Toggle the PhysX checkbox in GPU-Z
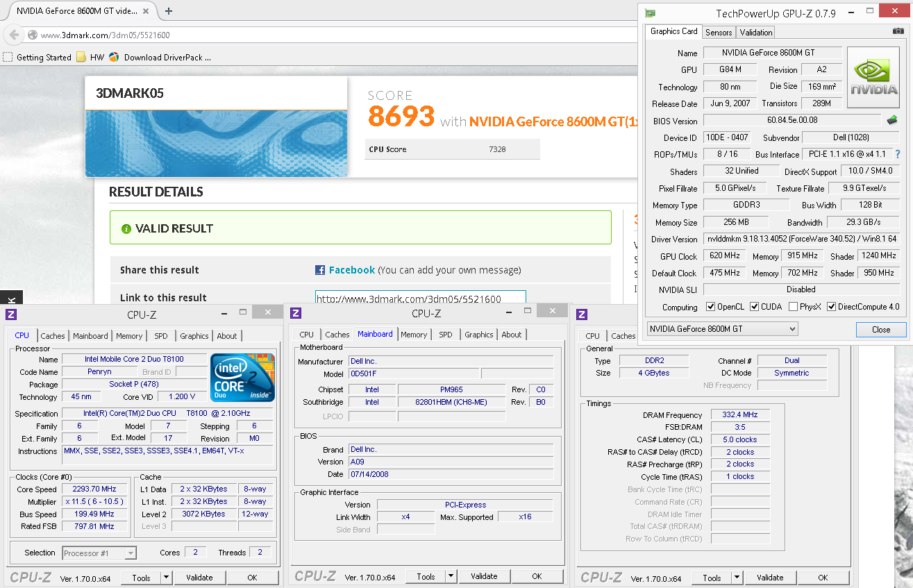 click(794, 307)
